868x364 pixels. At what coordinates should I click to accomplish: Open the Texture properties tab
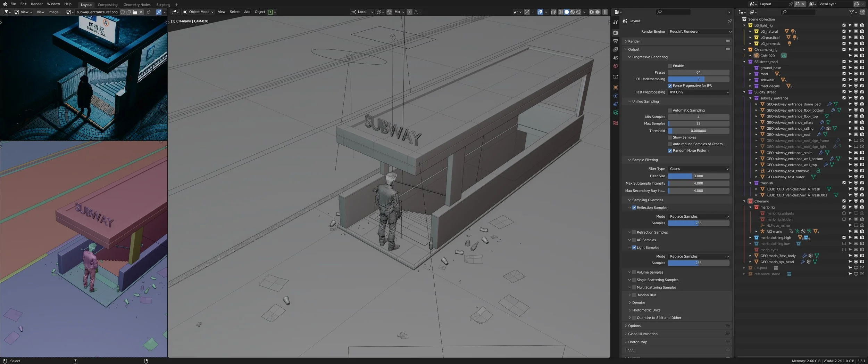615,123
